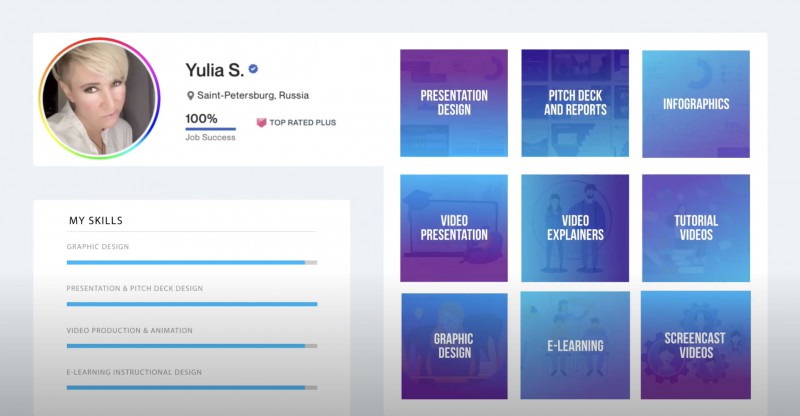Screen dimensions: 800x416
Task: Select the Graphic Design tile
Action: tap(454, 345)
